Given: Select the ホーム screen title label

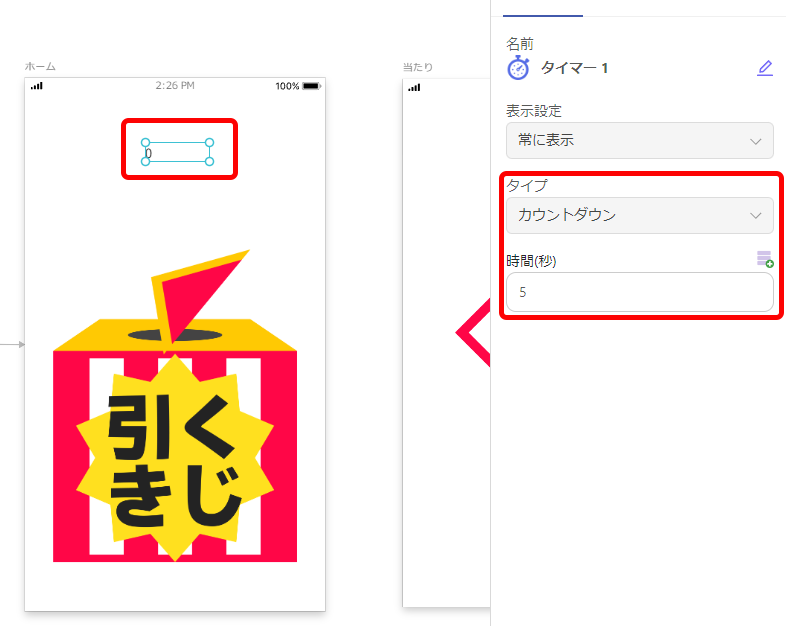Looking at the screenshot, I should point(40,66).
